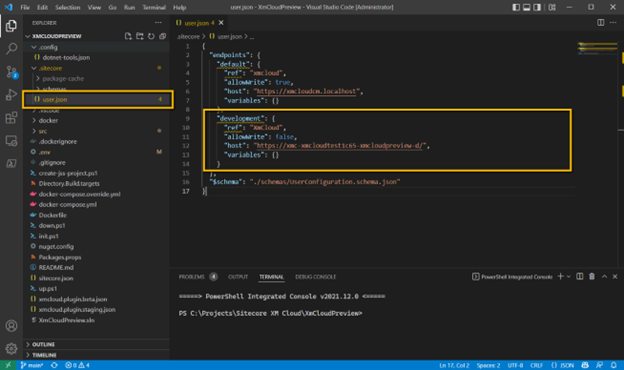Viewport: 624px width, 370px height.
Task: Open the Explorer view in activity bar
Action: pos(11,26)
